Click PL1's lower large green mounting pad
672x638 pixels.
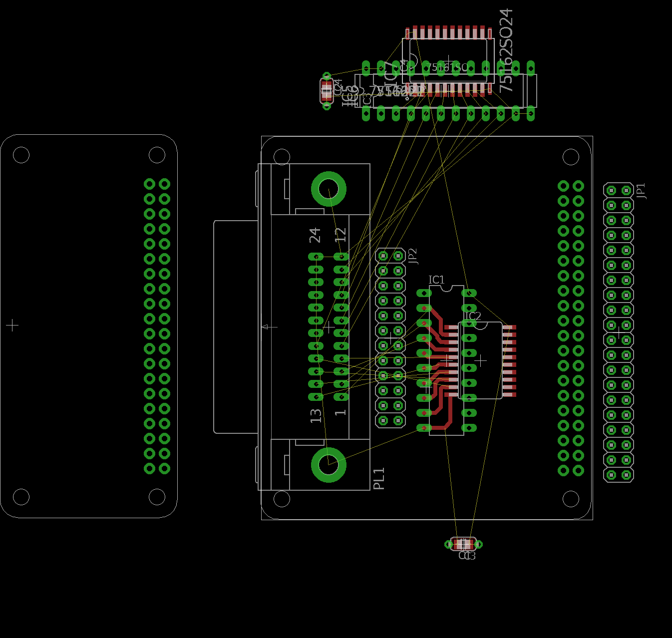329,465
